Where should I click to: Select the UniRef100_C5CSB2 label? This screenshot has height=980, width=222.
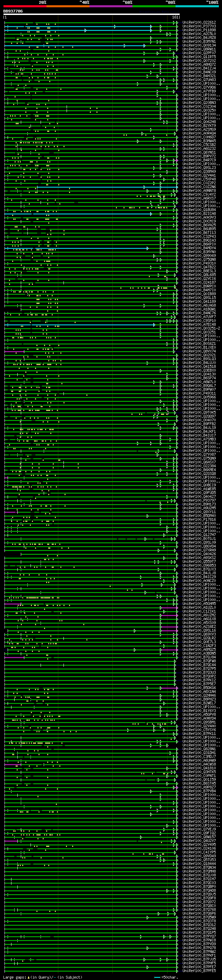199,145
